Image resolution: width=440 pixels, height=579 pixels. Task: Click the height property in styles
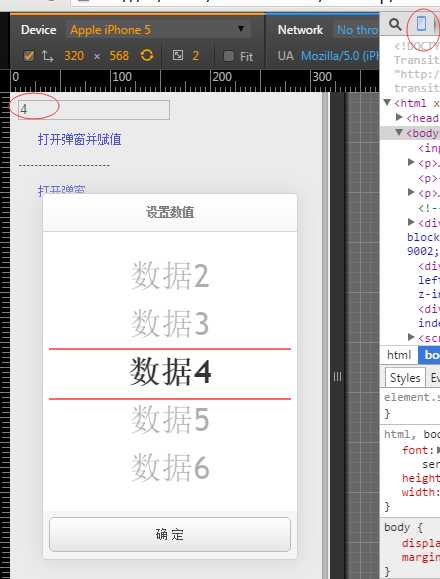click(x=421, y=478)
